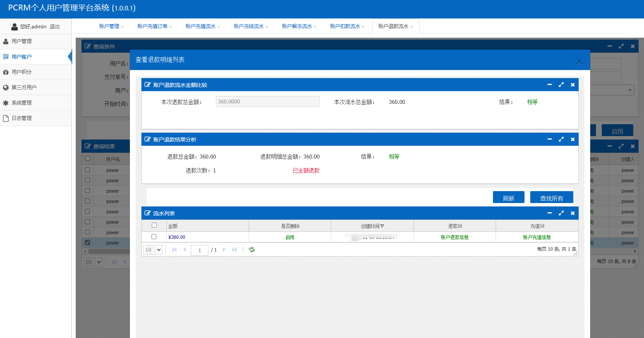Uncheck the selected power row checkbox

(x=88, y=243)
